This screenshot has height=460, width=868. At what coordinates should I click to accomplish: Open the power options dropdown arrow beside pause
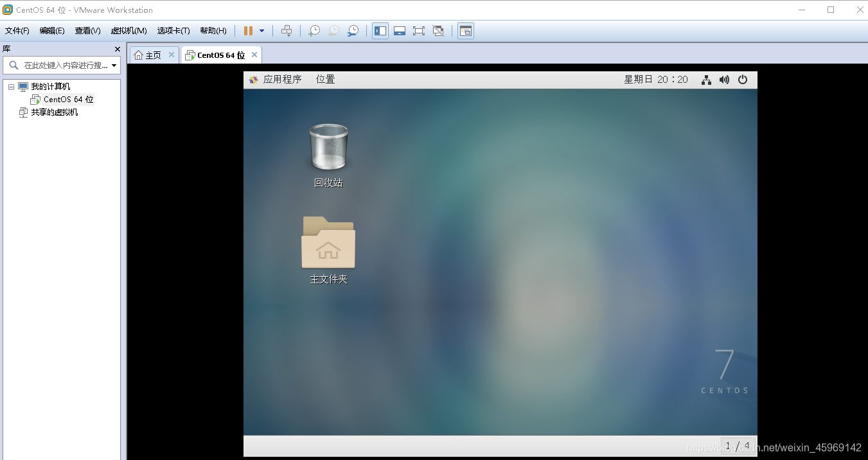(x=261, y=31)
